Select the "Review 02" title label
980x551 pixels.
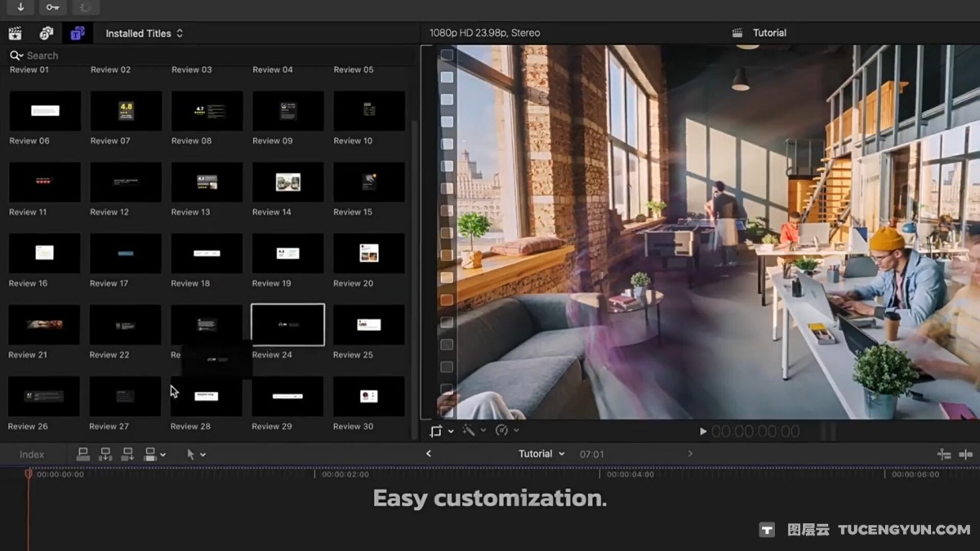tap(110, 69)
